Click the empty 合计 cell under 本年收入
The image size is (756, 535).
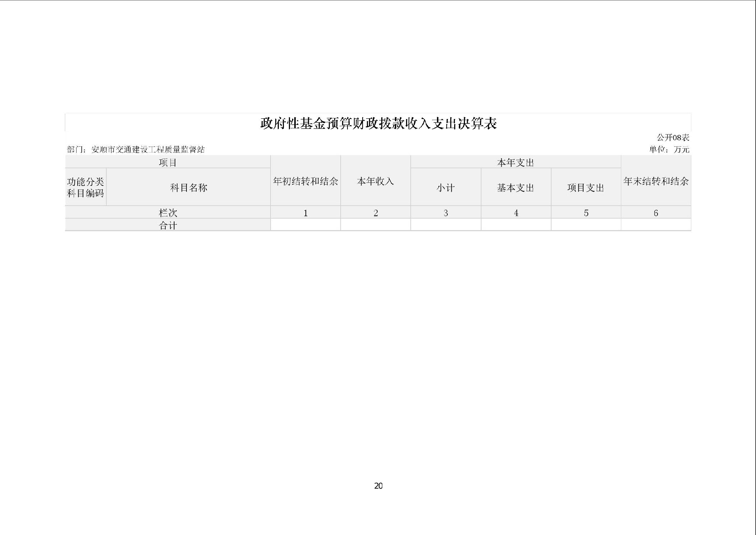coord(375,225)
